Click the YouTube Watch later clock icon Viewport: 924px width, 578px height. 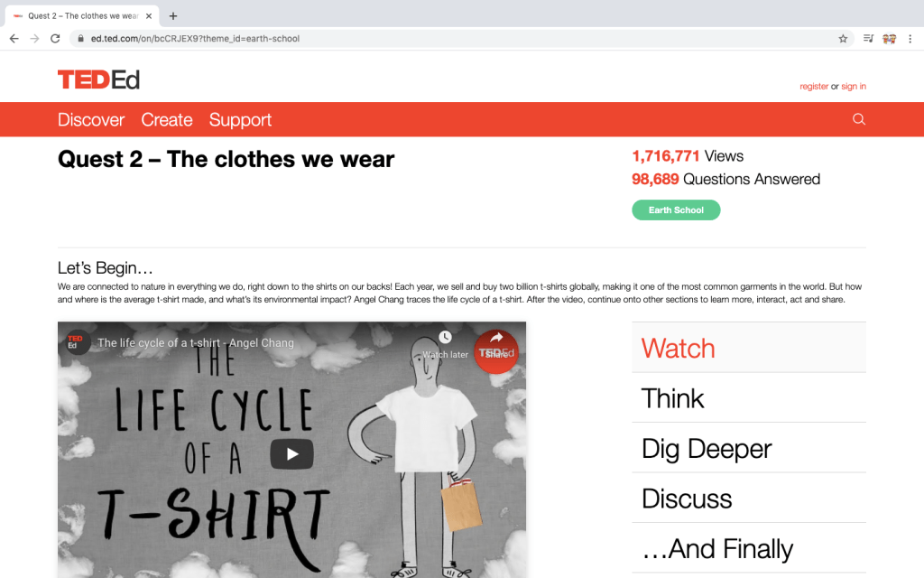(445, 338)
